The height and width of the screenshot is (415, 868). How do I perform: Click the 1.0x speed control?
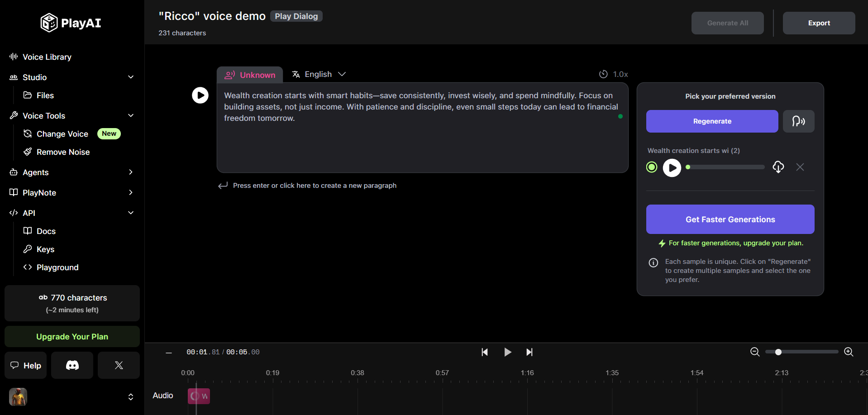[x=614, y=74]
